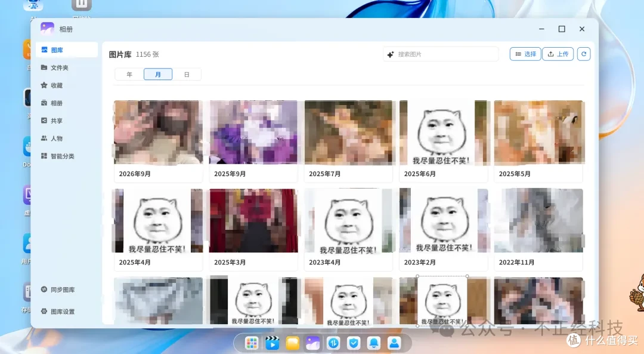Open the 2023年4月 photo group
Viewport: 644px width, 354px height.
(348, 229)
